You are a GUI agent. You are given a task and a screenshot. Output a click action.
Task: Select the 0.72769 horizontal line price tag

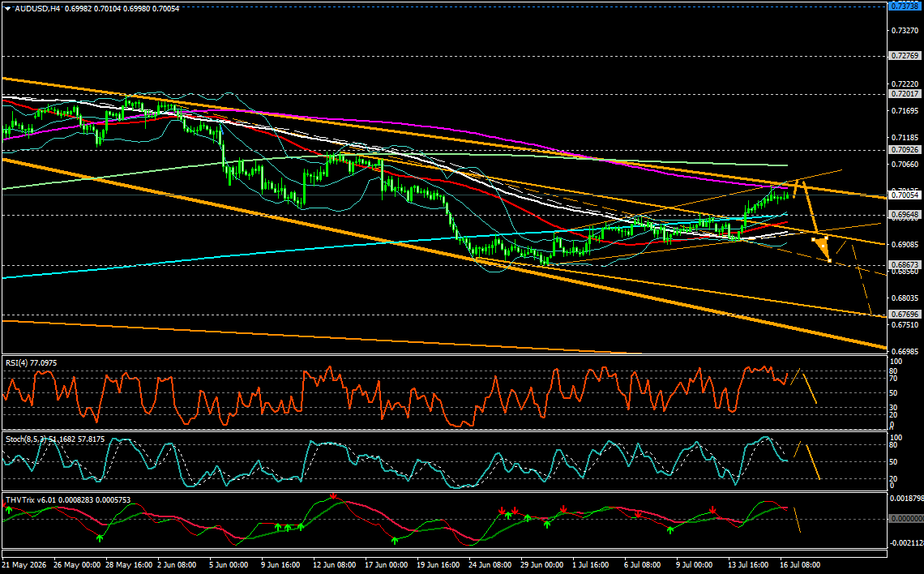tap(905, 55)
